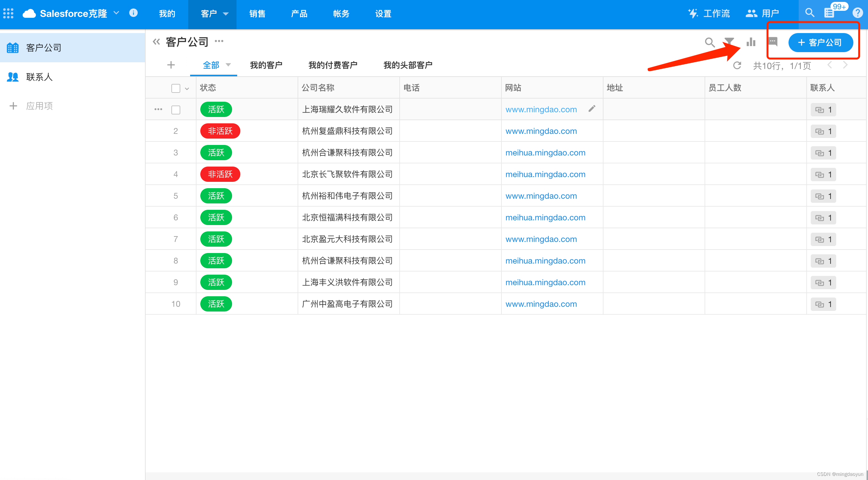Select 联系人 in the left sidebar
The width and height of the screenshot is (868, 480).
pyautogui.click(x=39, y=77)
